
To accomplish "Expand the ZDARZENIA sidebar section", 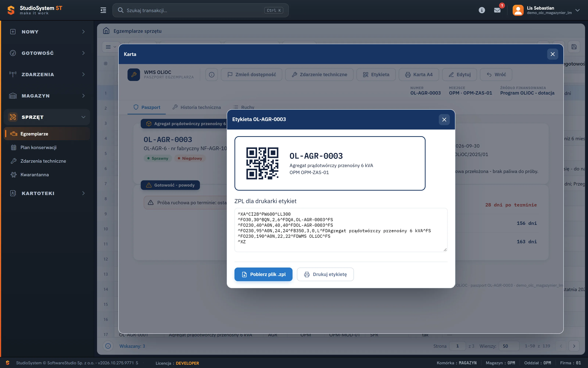I will coord(47,75).
